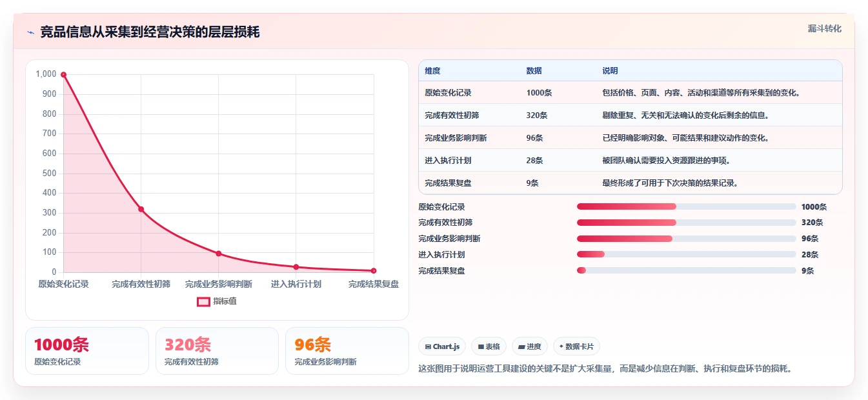Open the 96条 完成业务影响判断 data card

click(x=347, y=351)
